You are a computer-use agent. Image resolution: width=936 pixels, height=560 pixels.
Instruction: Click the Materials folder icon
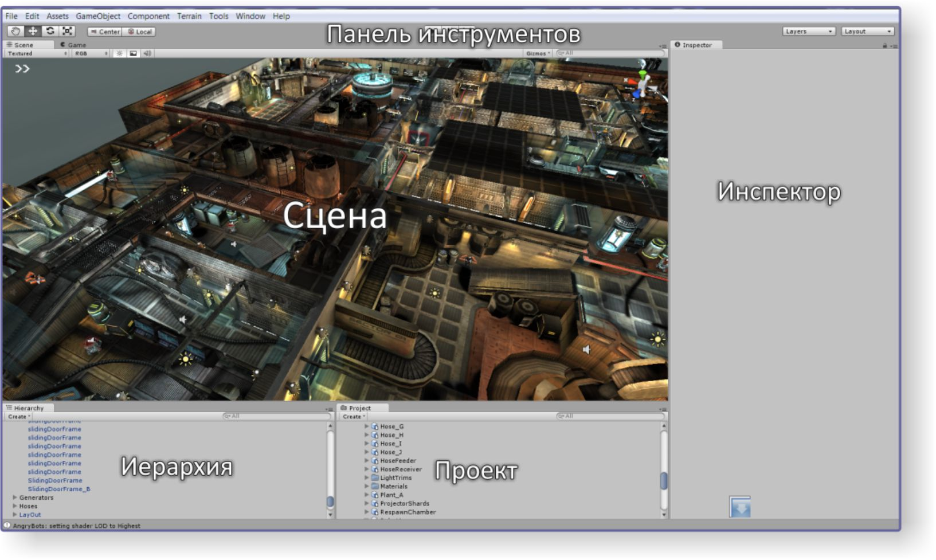375,486
